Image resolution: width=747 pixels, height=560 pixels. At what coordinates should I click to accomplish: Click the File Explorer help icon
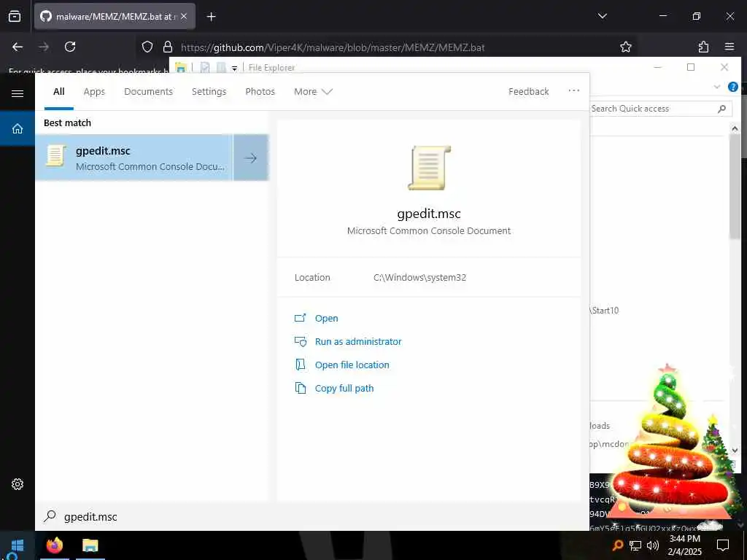[x=732, y=87]
